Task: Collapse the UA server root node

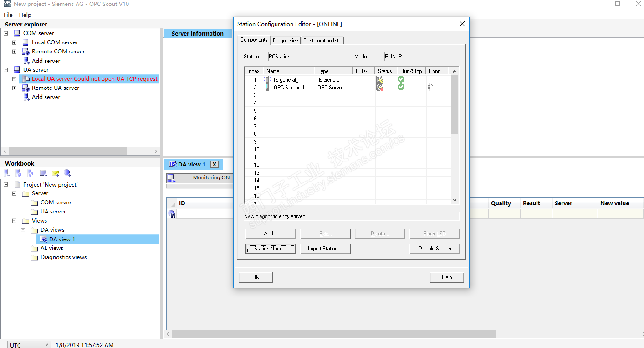Action: pos(5,70)
